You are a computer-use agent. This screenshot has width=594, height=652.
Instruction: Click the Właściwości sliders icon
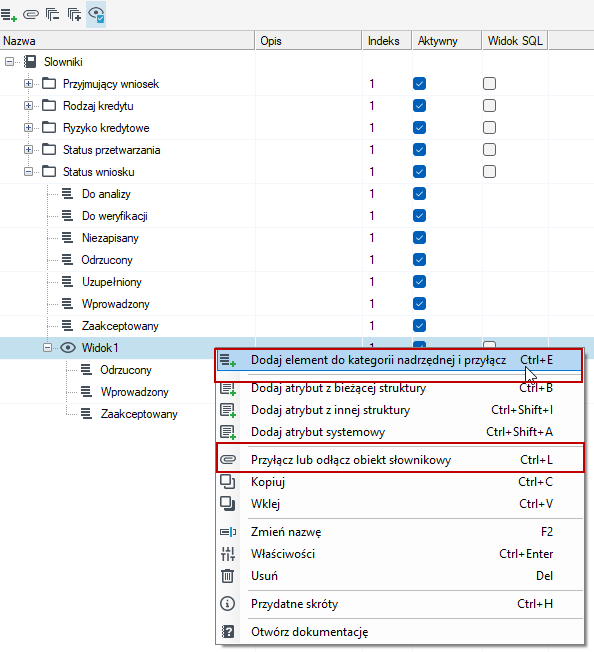pos(228,554)
